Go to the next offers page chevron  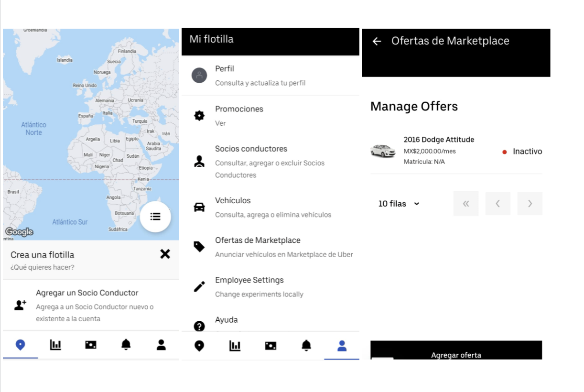point(530,203)
